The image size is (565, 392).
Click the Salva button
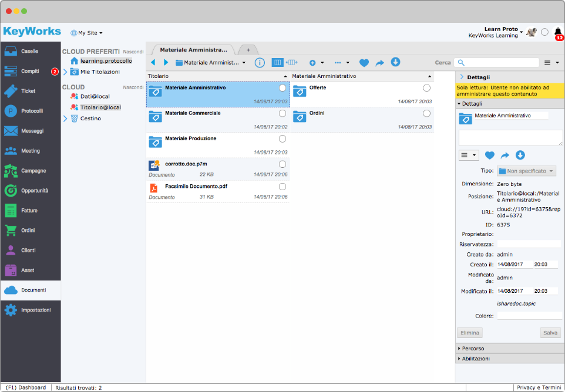tap(550, 333)
